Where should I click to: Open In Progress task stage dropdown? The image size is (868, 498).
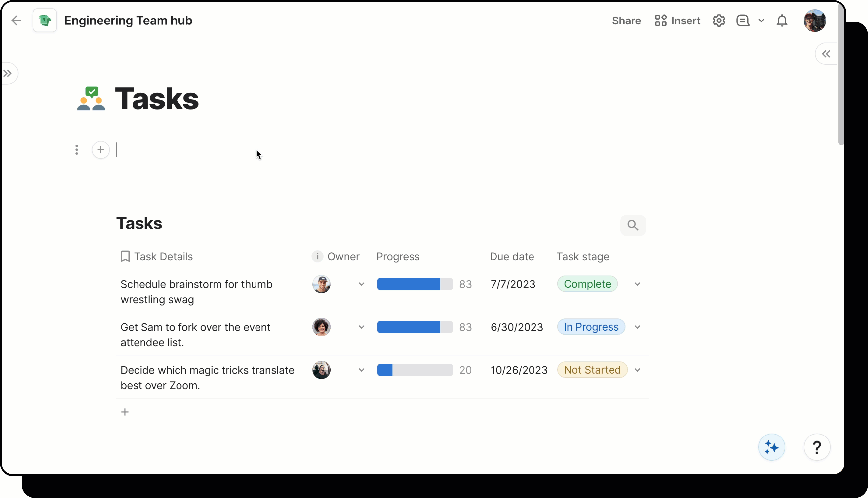pos(637,327)
